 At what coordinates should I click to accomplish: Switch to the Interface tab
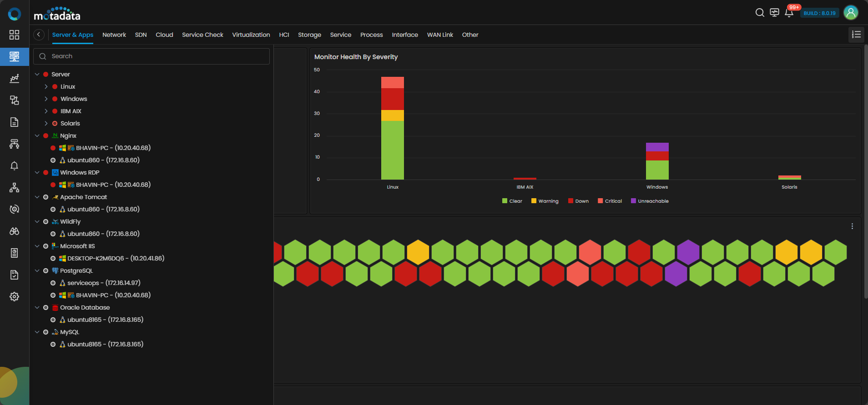[x=405, y=35]
